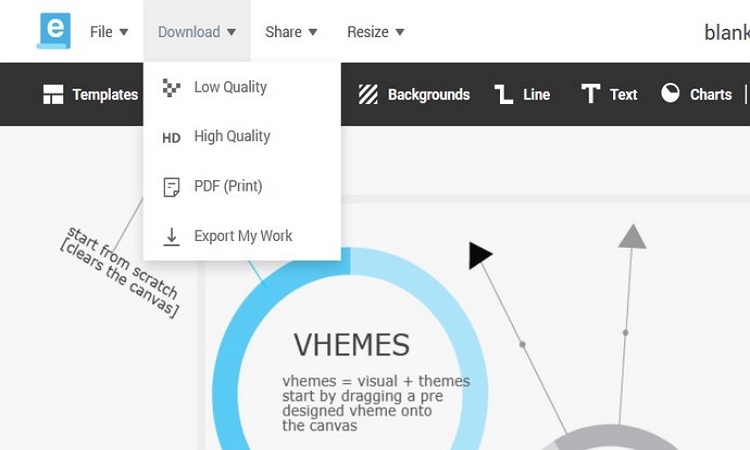Viewport: 750px width, 450px height.
Task: Select the 'vhemes = visual + themes' paragraph
Action: click(x=376, y=403)
